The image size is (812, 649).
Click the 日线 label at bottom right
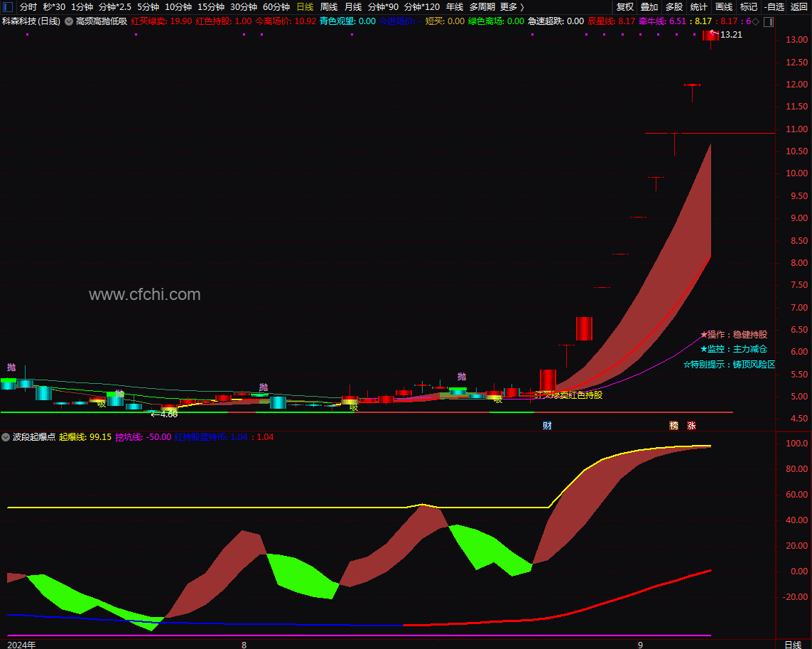click(x=793, y=644)
